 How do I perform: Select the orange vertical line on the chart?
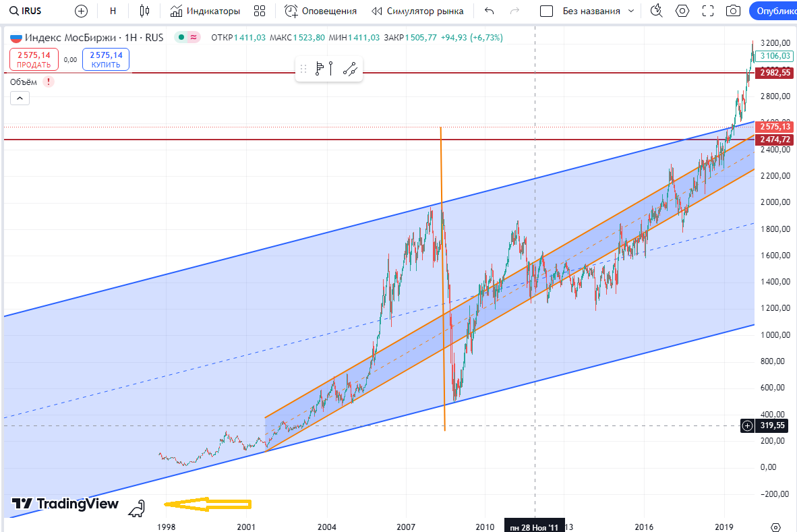tap(443, 279)
